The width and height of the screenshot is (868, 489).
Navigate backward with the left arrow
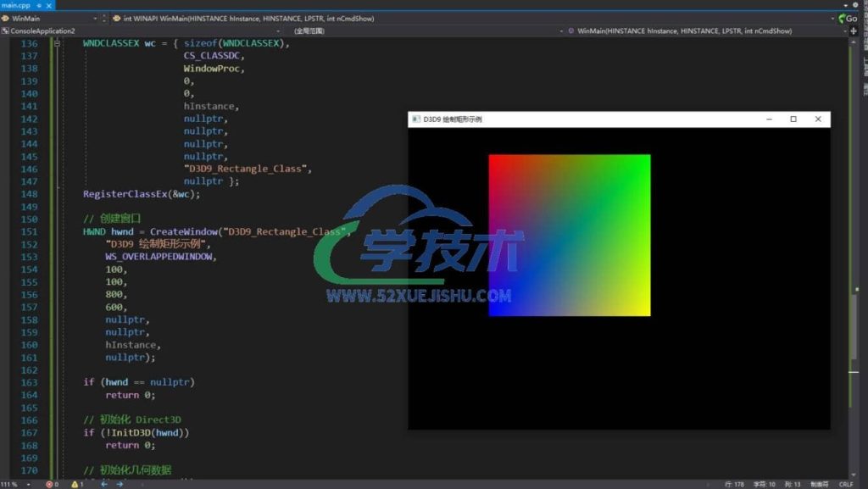[104, 484]
